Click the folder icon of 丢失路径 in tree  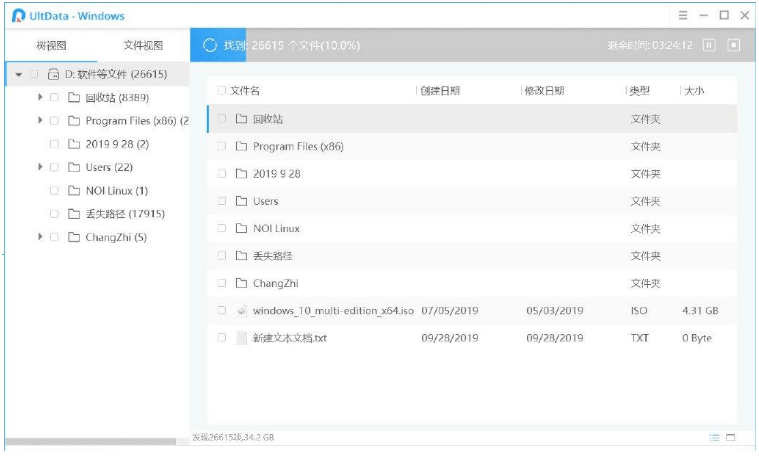(74, 214)
